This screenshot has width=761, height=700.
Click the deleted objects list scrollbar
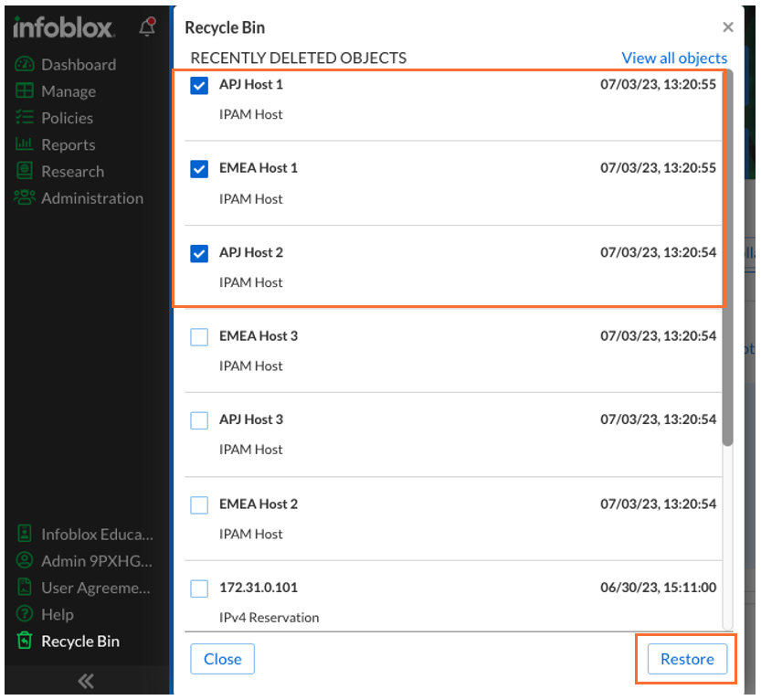(x=727, y=366)
